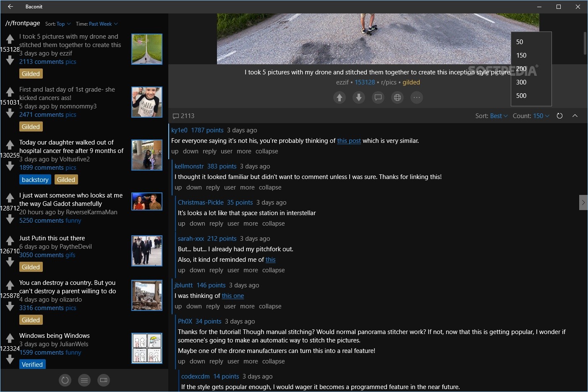Open the Count: 150 dropdown
The width and height of the screenshot is (588, 392).
point(531,116)
